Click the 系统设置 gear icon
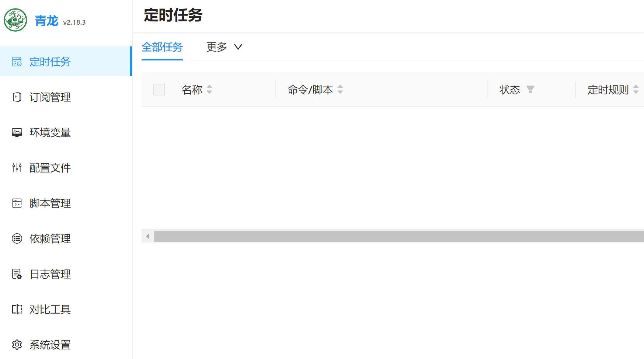Screen dimensions: 644x359 pos(17,345)
